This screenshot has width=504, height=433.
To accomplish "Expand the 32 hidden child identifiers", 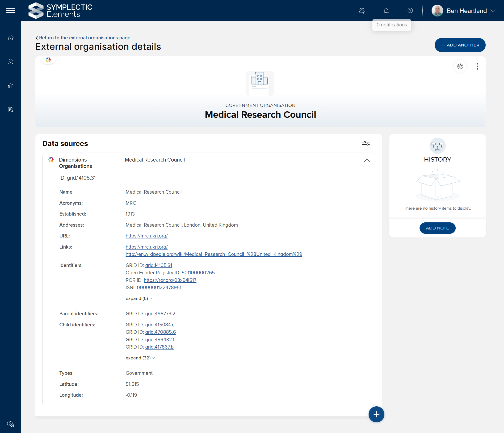I will [140, 358].
